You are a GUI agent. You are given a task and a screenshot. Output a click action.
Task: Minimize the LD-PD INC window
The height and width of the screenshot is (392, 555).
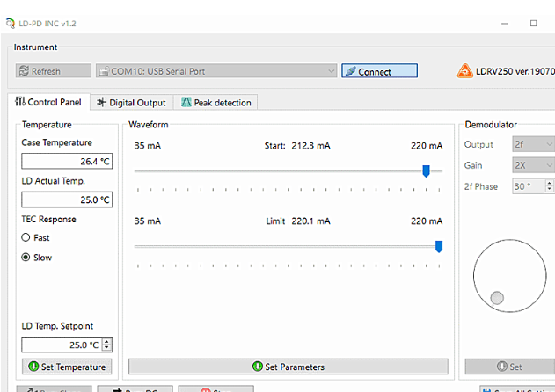click(505, 24)
